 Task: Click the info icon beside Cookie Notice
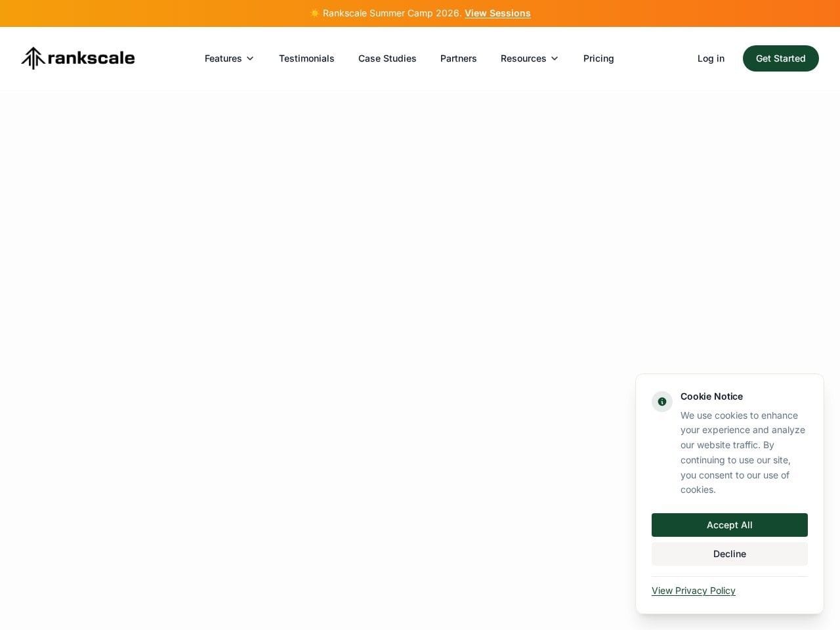click(x=662, y=402)
